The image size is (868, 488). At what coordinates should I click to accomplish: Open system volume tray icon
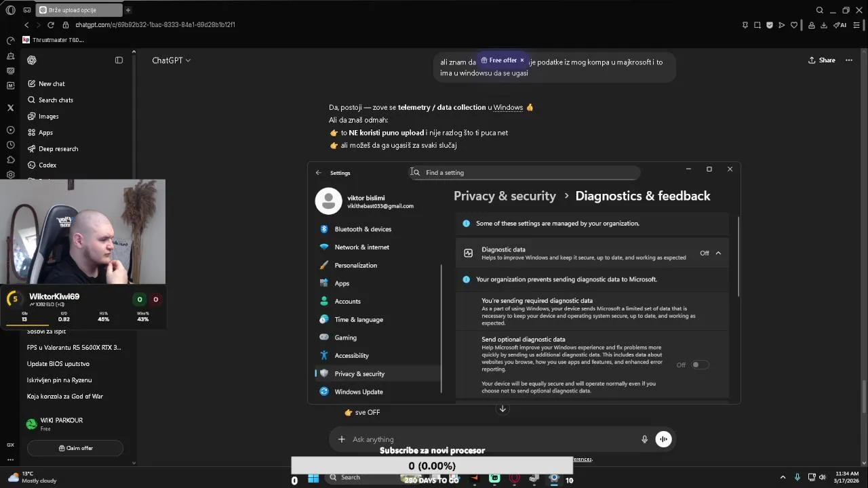coord(823,477)
